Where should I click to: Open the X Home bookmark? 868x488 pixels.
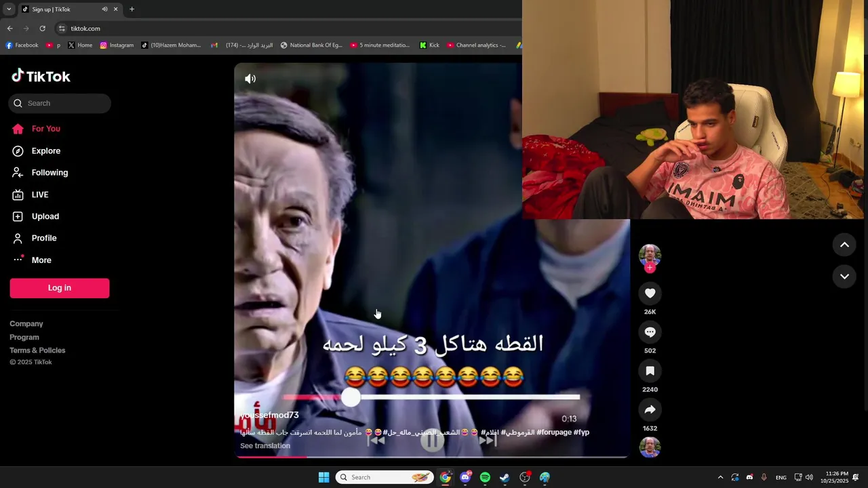80,45
